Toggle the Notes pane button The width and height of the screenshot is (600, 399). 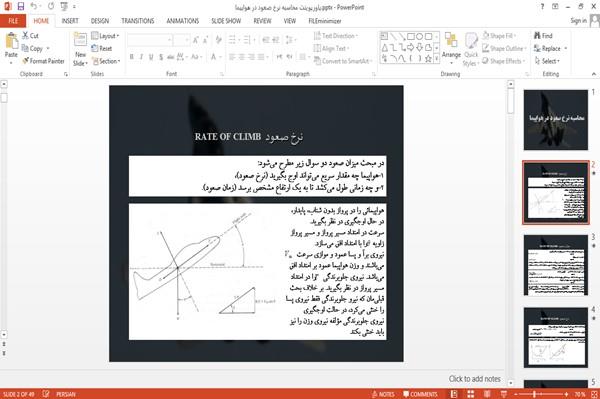pyautogui.click(x=383, y=394)
